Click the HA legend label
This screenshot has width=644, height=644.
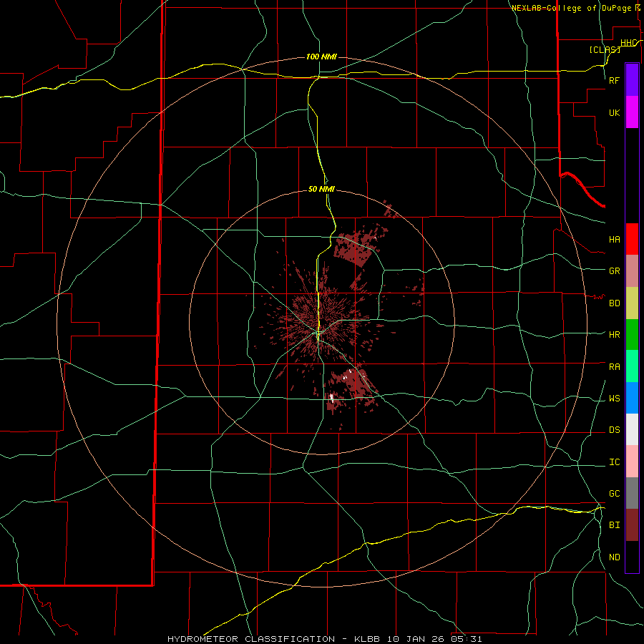point(615,240)
